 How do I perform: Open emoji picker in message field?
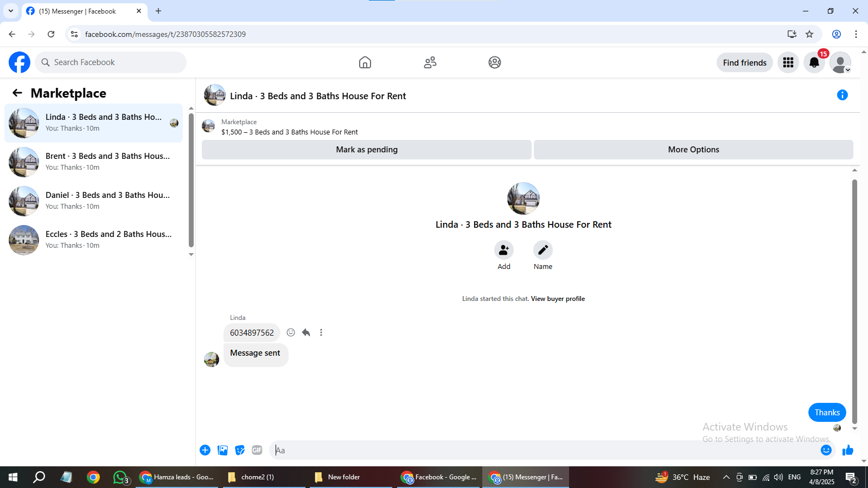point(826,450)
